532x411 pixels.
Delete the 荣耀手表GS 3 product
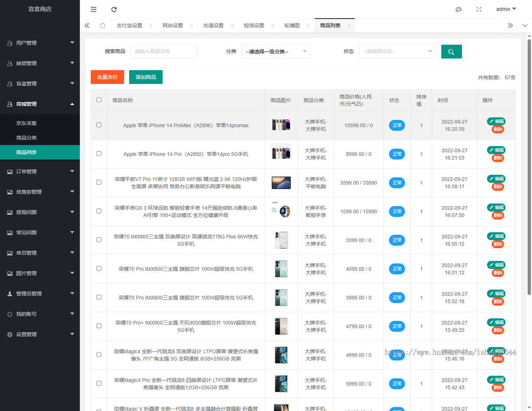pyautogui.click(x=497, y=215)
